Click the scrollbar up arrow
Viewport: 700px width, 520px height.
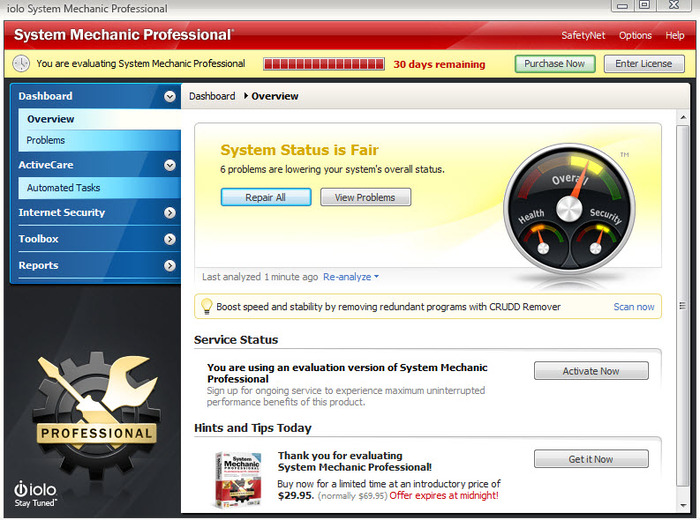[x=683, y=117]
